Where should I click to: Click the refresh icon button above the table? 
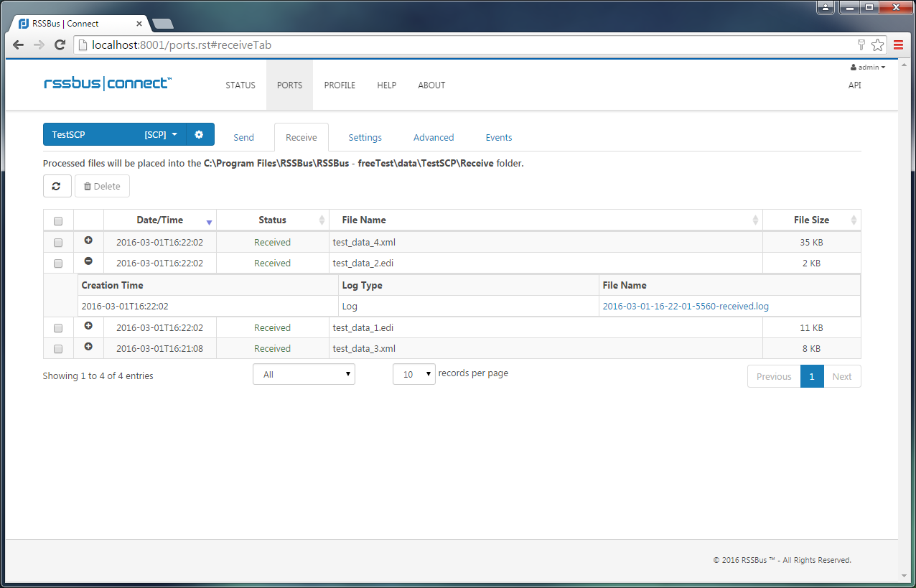[x=57, y=186]
